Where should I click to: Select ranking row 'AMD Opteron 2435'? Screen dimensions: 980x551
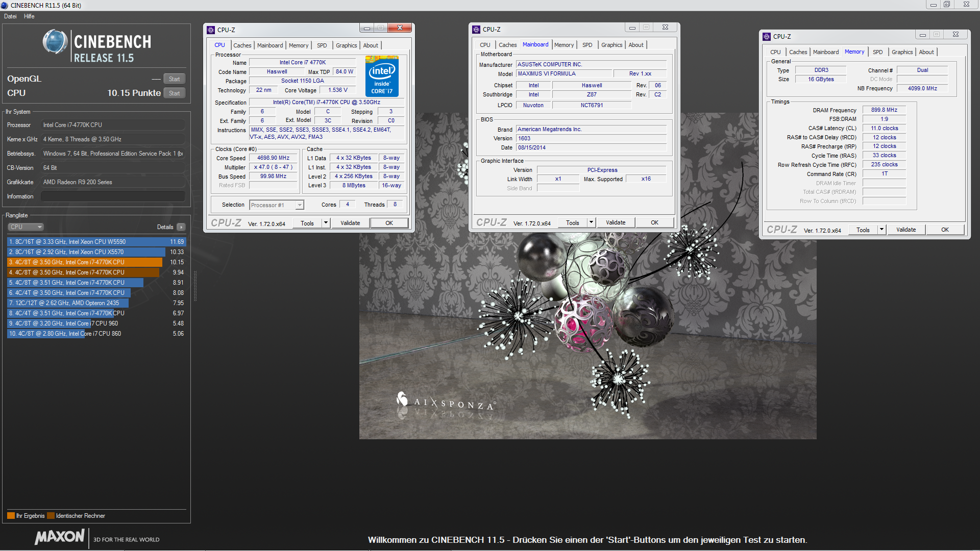click(x=96, y=303)
